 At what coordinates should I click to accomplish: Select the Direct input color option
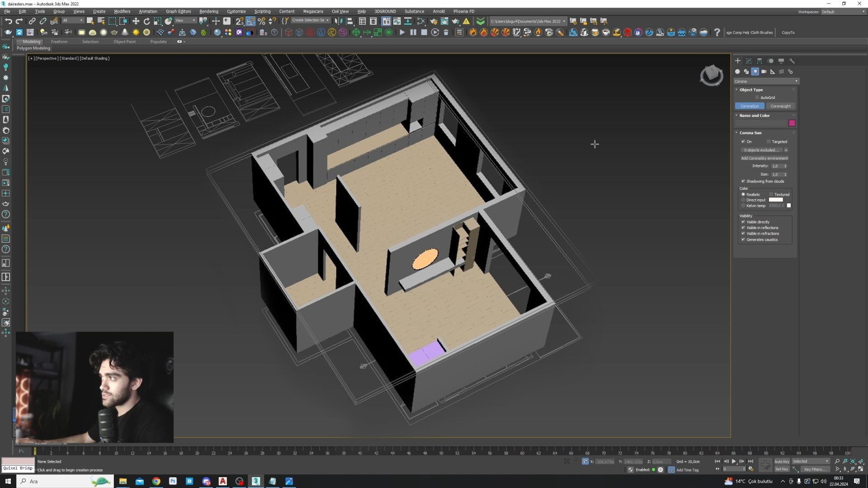pos(743,200)
